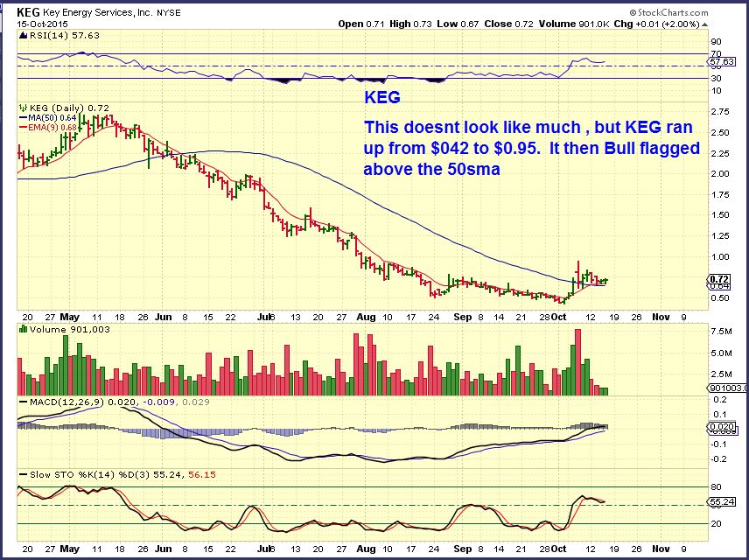Click the EMA(9) 0.68 legend text

tap(52, 128)
